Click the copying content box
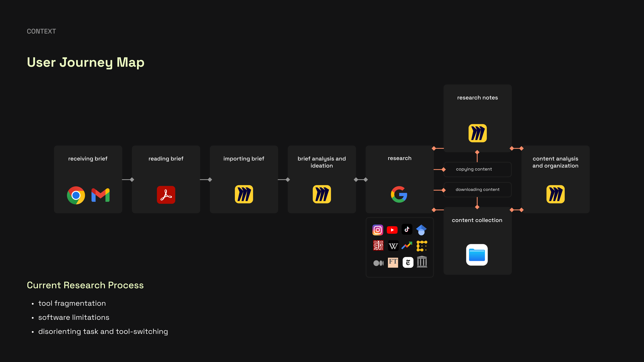This screenshot has height=362, width=644. (x=477, y=169)
